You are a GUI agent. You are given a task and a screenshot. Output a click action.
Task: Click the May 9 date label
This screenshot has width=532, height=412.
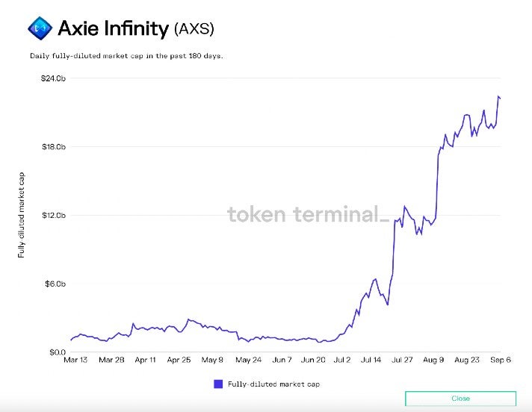tap(213, 360)
